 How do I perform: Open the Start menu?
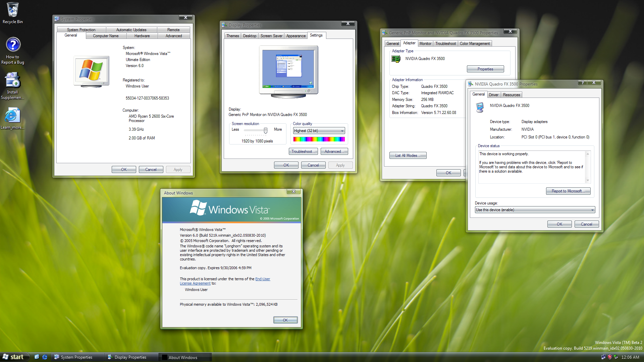click(x=14, y=357)
